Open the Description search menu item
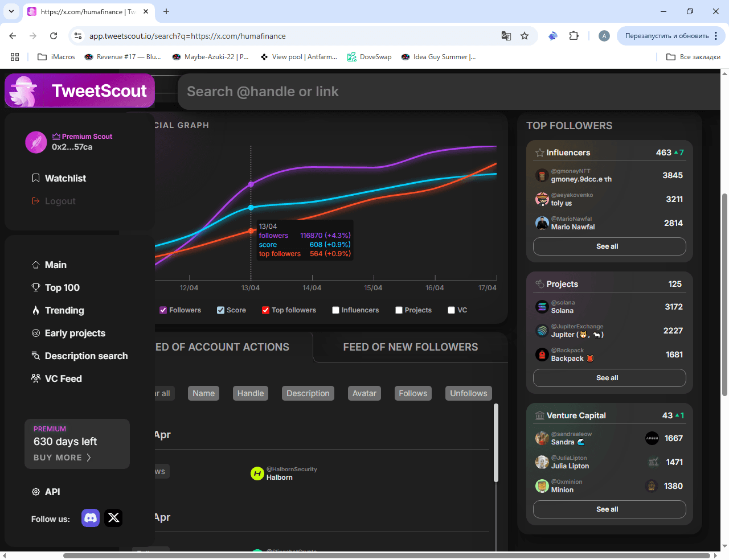The image size is (729, 560). coord(86,356)
